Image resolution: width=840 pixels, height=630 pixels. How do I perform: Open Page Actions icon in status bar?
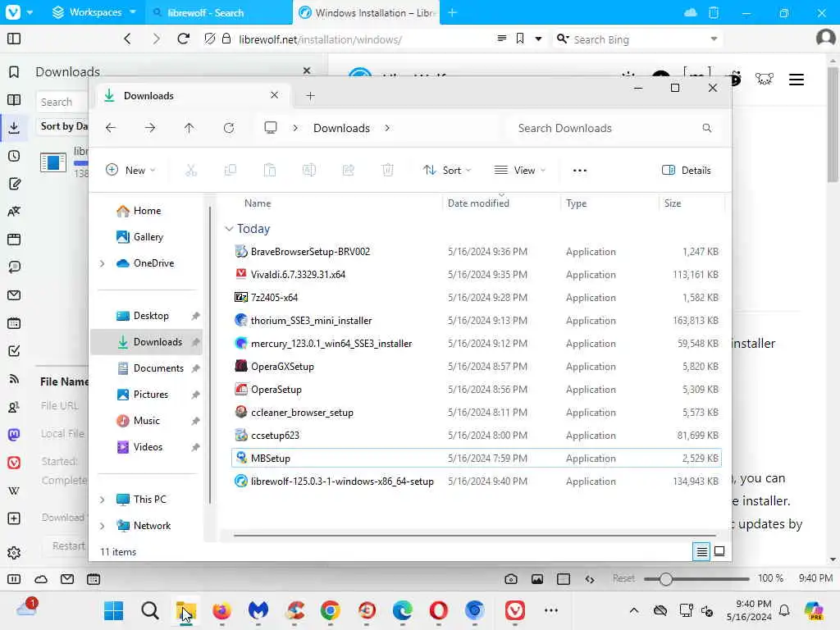pyautogui.click(x=590, y=579)
